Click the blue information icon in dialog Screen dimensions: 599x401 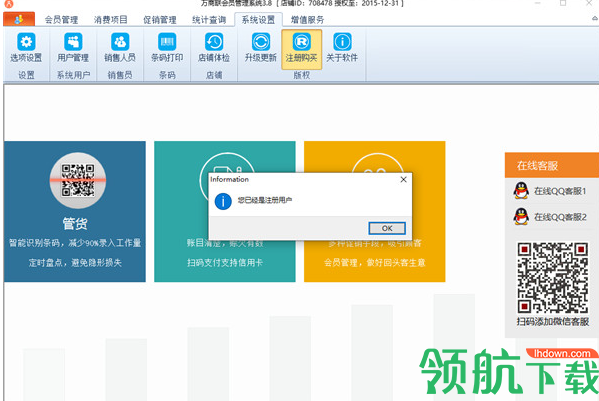pos(223,201)
